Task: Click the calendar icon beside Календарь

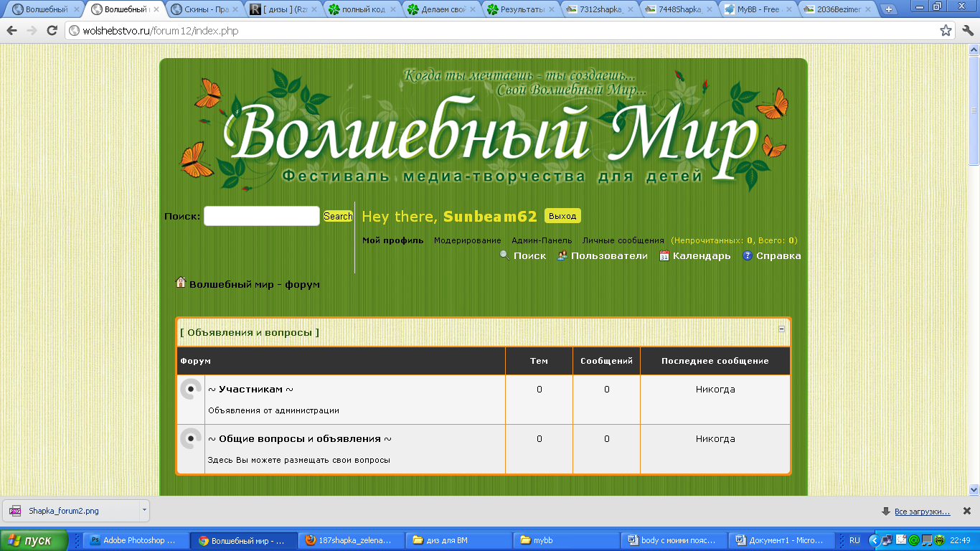Action: (x=664, y=255)
